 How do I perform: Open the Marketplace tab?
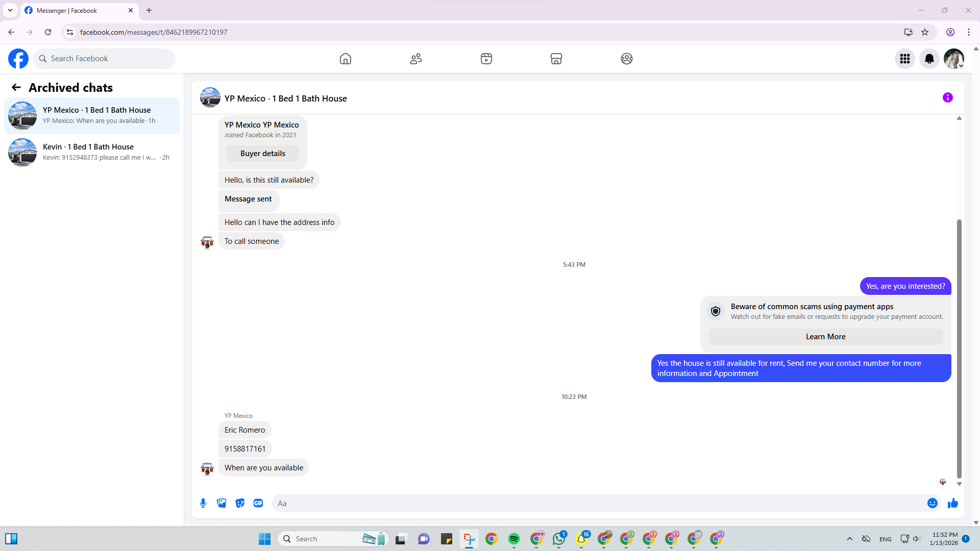coord(556,59)
